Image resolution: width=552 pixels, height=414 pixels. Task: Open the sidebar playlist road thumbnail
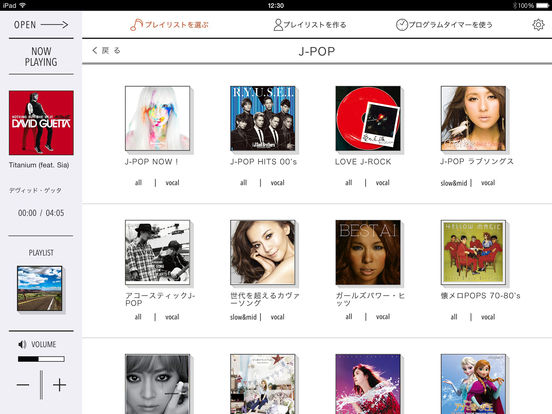point(39,288)
